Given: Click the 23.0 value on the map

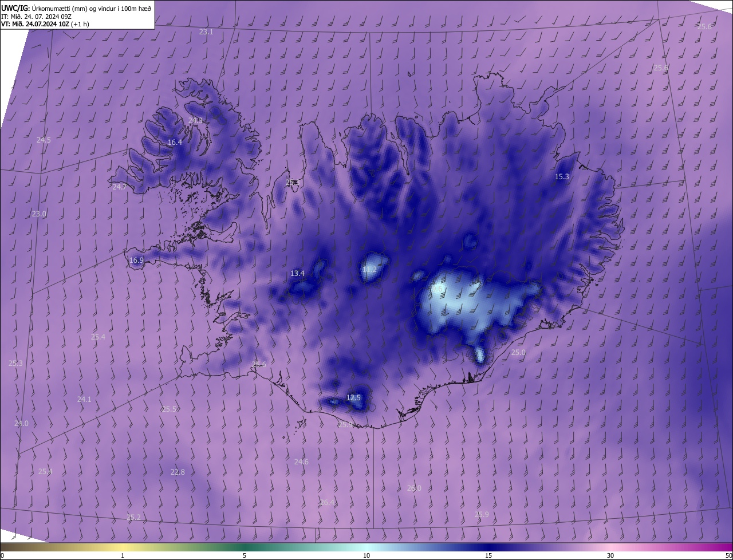Looking at the screenshot, I should [x=39, y=214].
